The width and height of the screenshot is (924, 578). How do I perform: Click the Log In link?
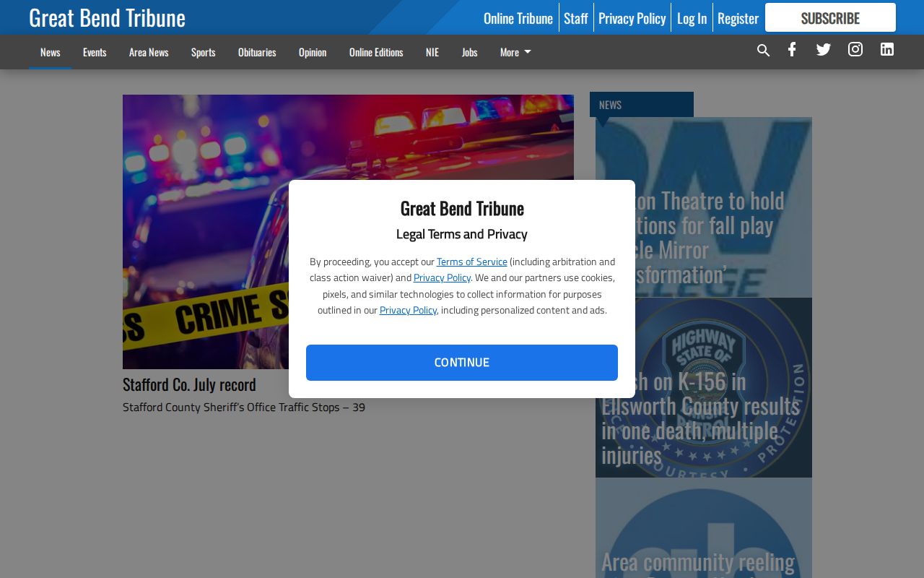692,18
